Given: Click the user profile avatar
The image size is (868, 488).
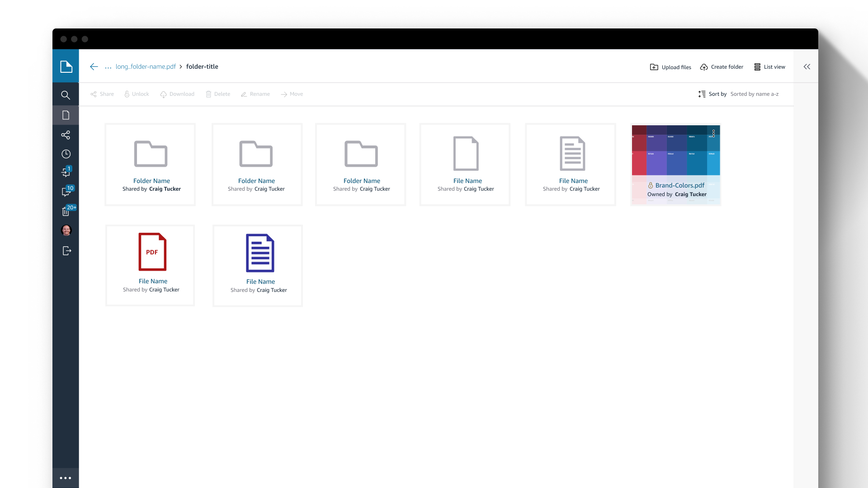Looking at the screenshot, I should tap(66, 230).
